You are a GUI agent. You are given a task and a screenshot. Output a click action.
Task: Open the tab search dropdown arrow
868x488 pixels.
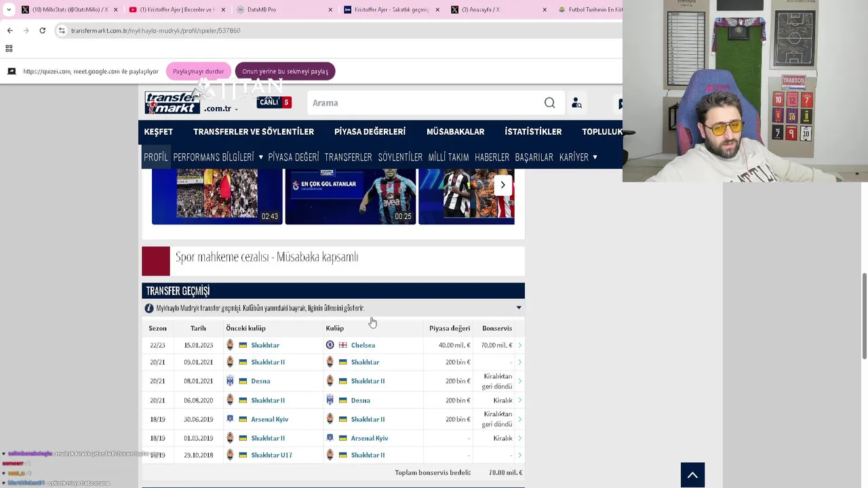[9, 9]
